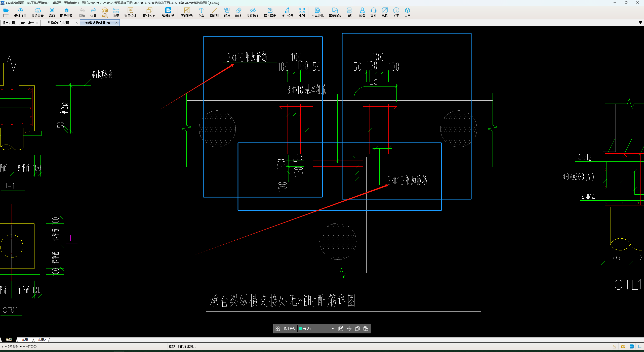Click the edit annotation icon

tap(341, 329)
